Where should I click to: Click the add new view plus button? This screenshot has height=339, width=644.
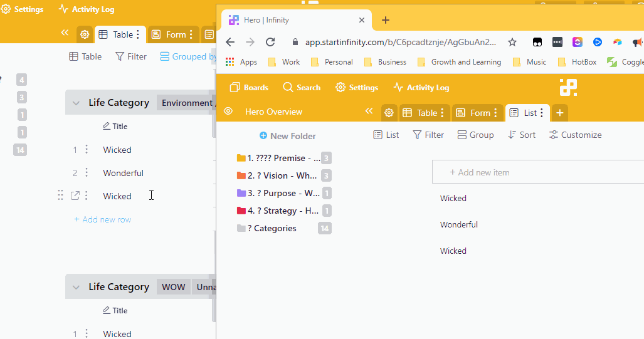pos(560,113)
